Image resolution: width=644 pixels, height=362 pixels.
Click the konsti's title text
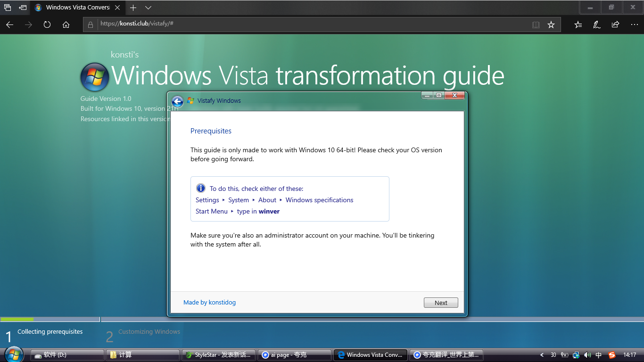pyautogui.click(x=124, y=55)
